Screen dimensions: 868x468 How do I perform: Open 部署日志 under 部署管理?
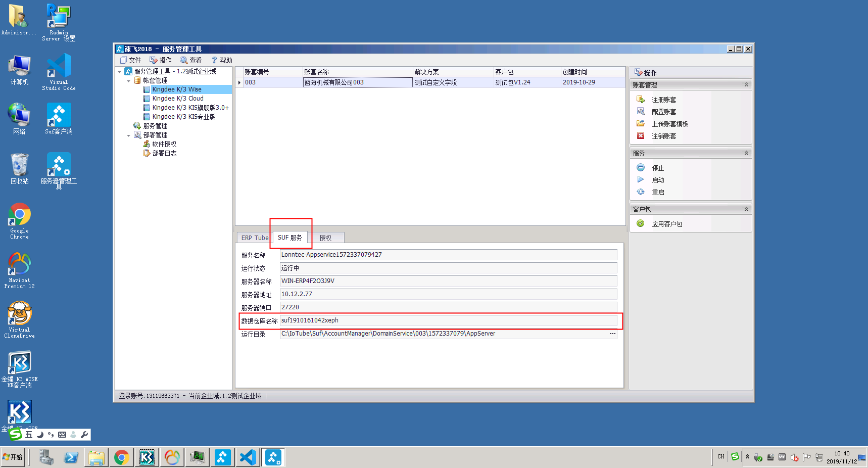point(164,153)
